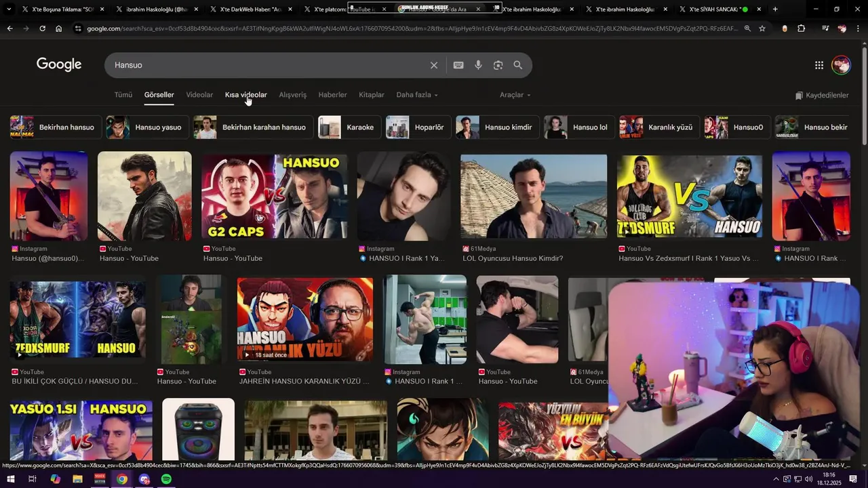The width and height of the screenshot is (868, 488).
Task: Open Chrome from the taskbar
Action: 122,479
